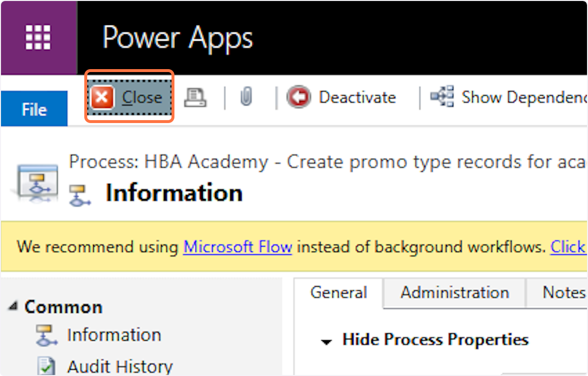
Task: Click the print icon in the toolbar
Action: pyautogui.click(x=195, y=98)
